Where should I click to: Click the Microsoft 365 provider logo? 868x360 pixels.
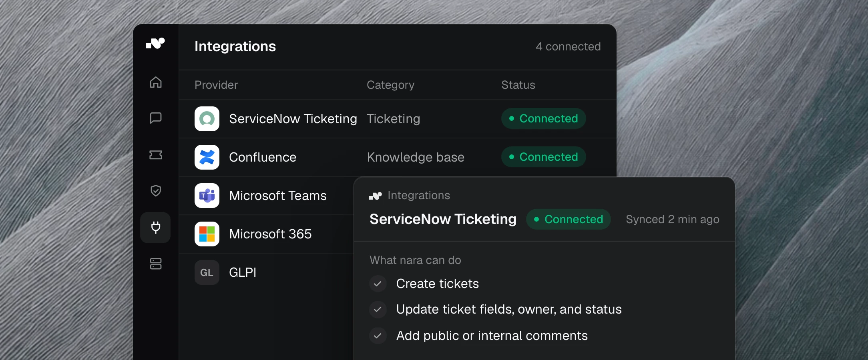click(x=207, y=234)
